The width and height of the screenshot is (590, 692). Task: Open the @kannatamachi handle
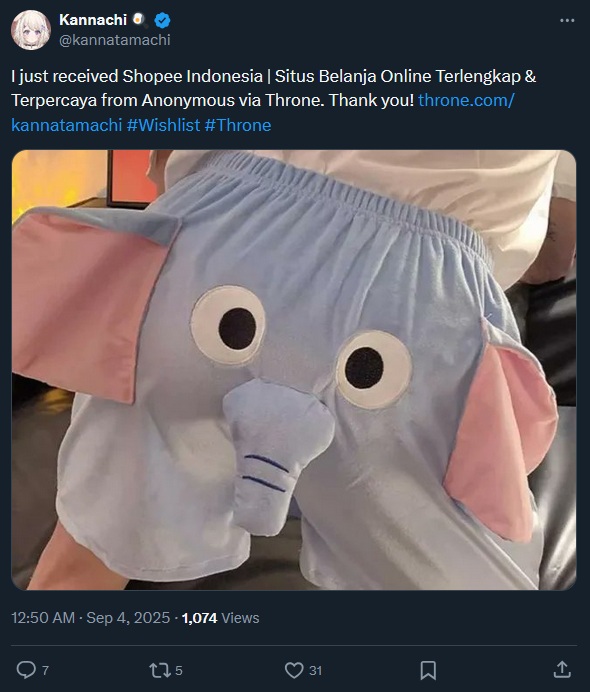[x=115, y=40]
